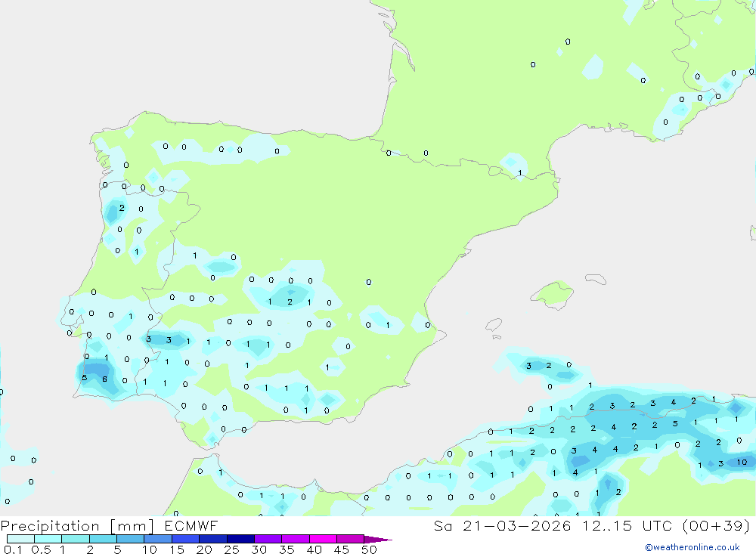Screen dimensions: 756x554
Task: Click the '25' legend scale label
Action: 231,549
